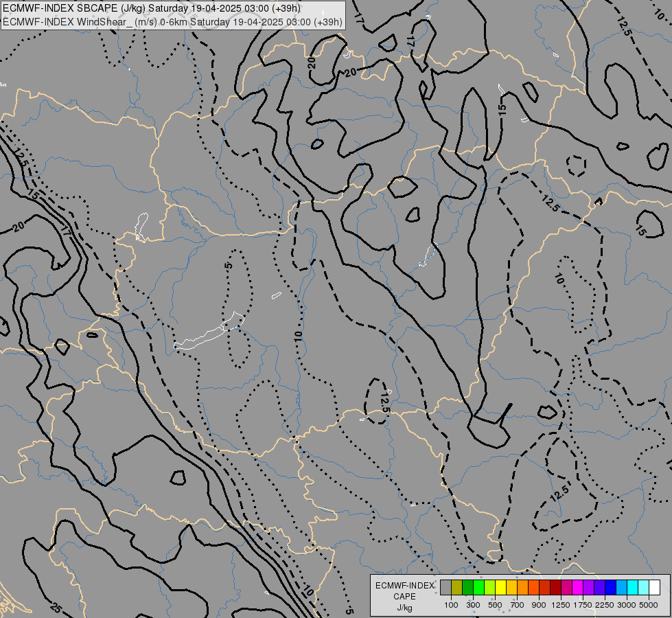
Task: Click the legend value '300'
Action: 473,605
